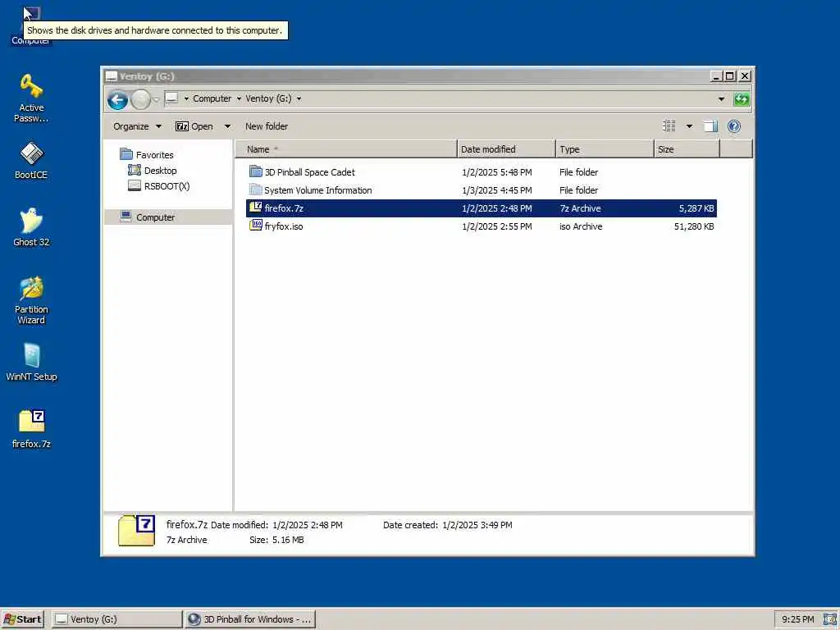
Task: Sort by the Name column header
Action: (345, 149)
